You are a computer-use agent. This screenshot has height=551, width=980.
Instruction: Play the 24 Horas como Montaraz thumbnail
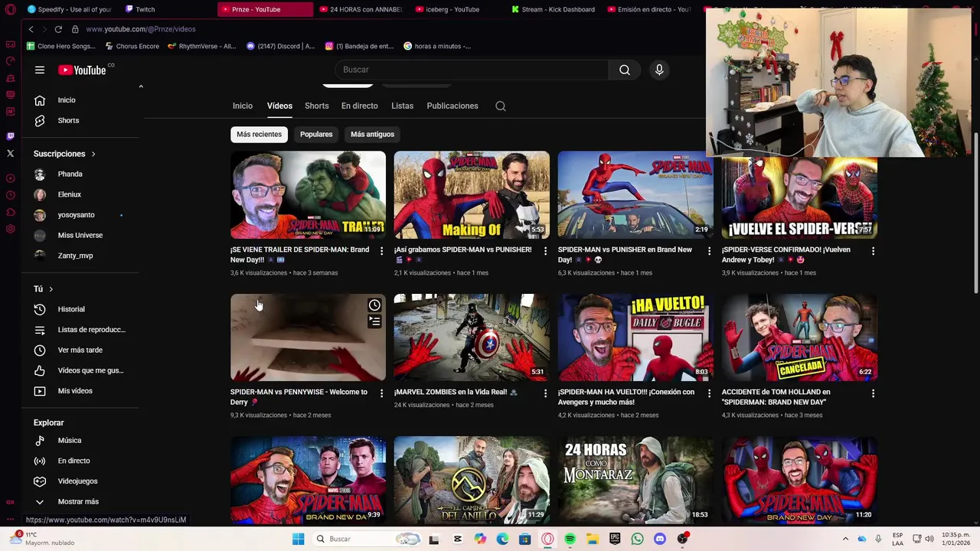635,480
